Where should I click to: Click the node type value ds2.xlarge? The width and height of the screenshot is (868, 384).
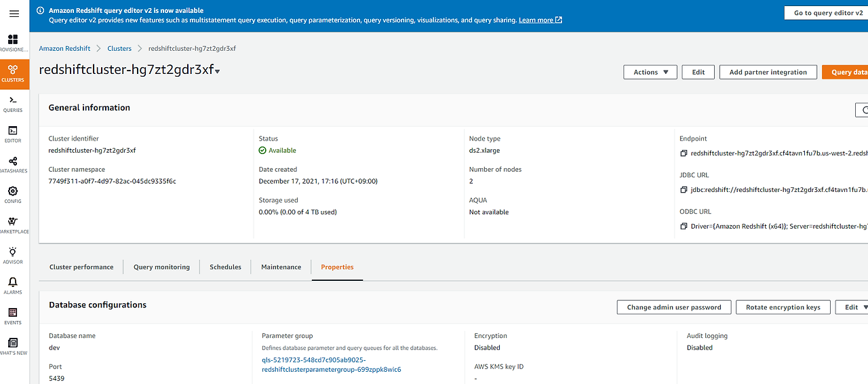(484, 151)
